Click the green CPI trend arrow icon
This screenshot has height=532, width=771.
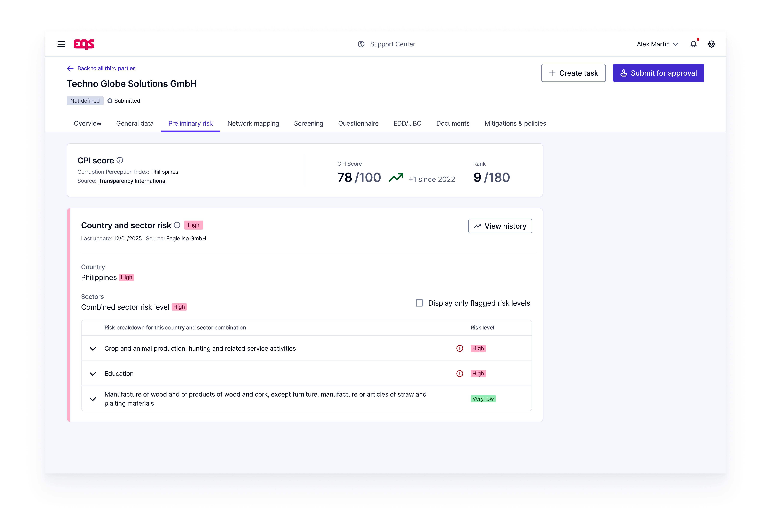point(396,177)
